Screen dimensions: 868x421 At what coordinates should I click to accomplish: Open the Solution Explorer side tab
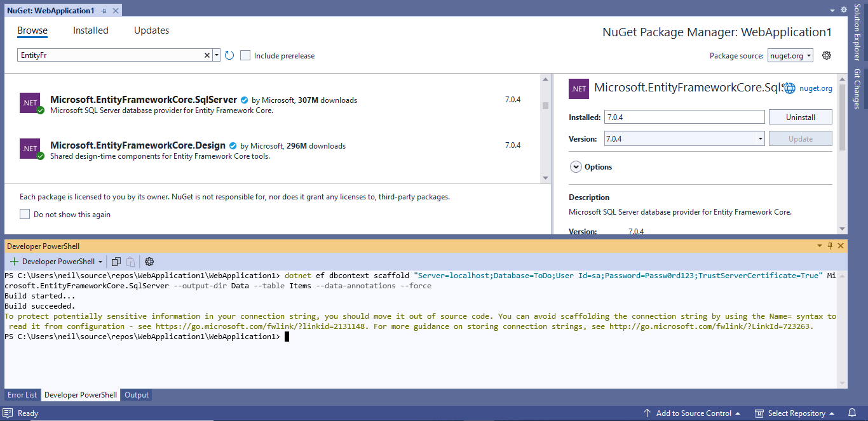click(x=857, y=32)
